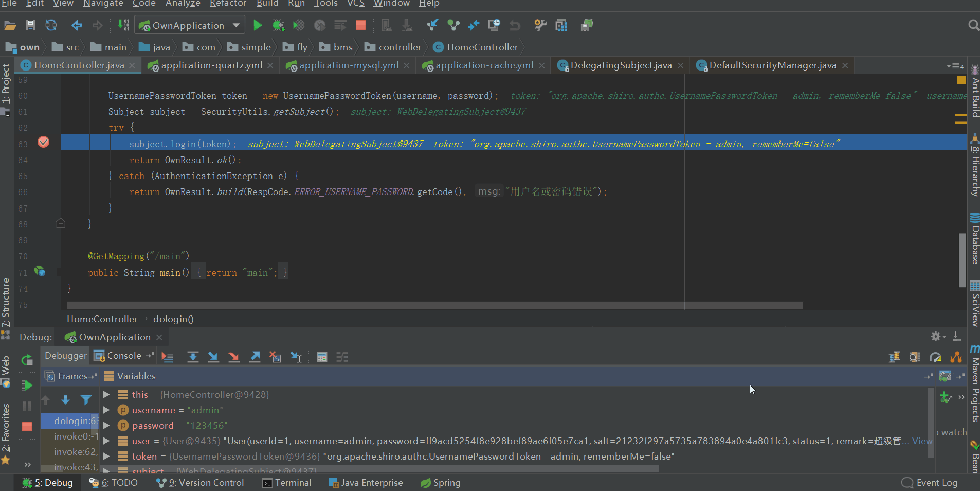Commit changes using the VCS branch icon
The width and height of the screenshot is (980, 491).
(453, 25)
